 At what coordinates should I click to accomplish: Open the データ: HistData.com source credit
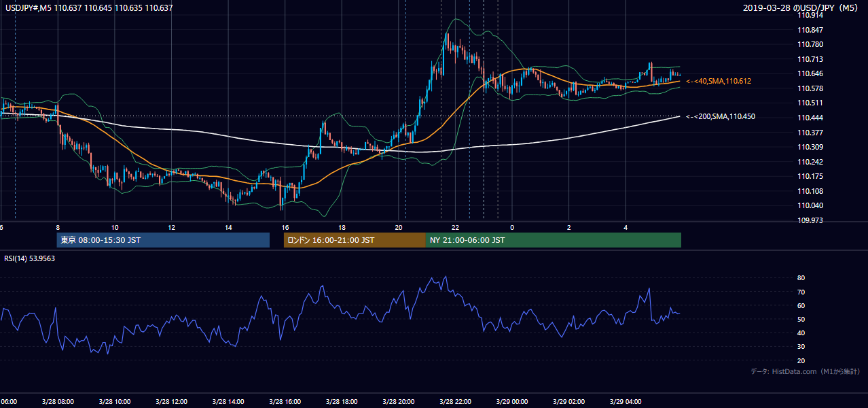[x=806, y=371]
